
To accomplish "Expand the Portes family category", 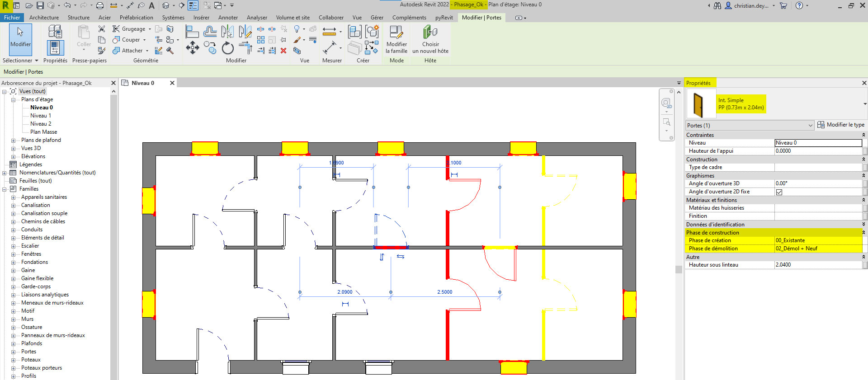I will pos(13,352).
